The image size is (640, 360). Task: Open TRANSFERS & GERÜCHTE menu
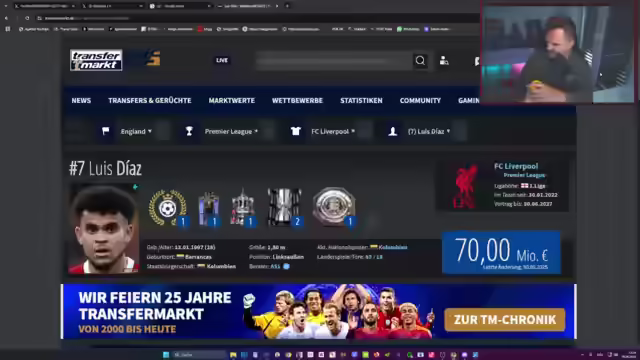[x=150, y=100]
